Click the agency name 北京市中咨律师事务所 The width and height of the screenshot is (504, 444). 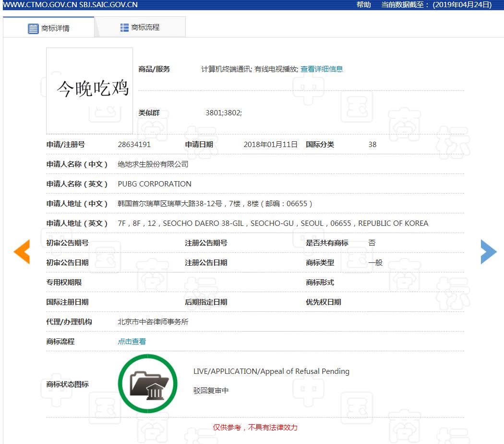tap(153, 322)
